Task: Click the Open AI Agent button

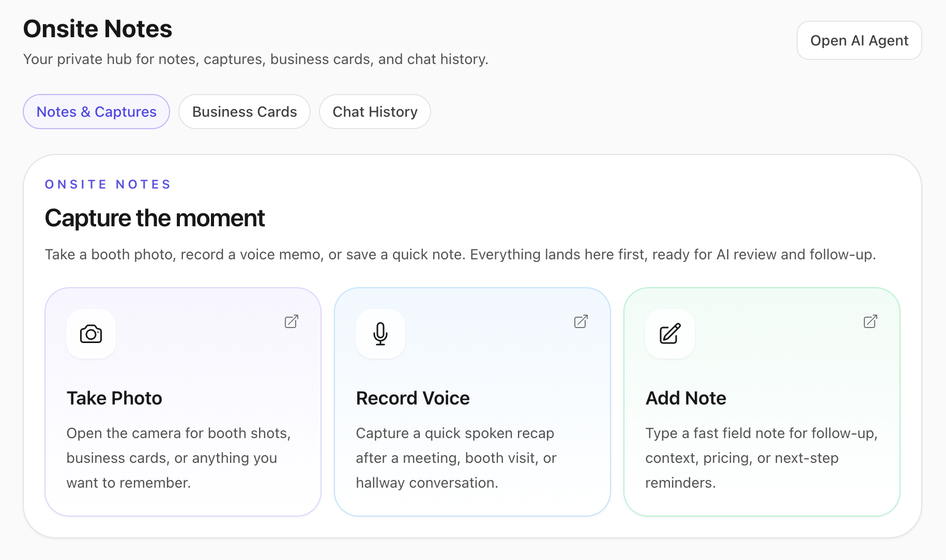Action: click(859, 40)
